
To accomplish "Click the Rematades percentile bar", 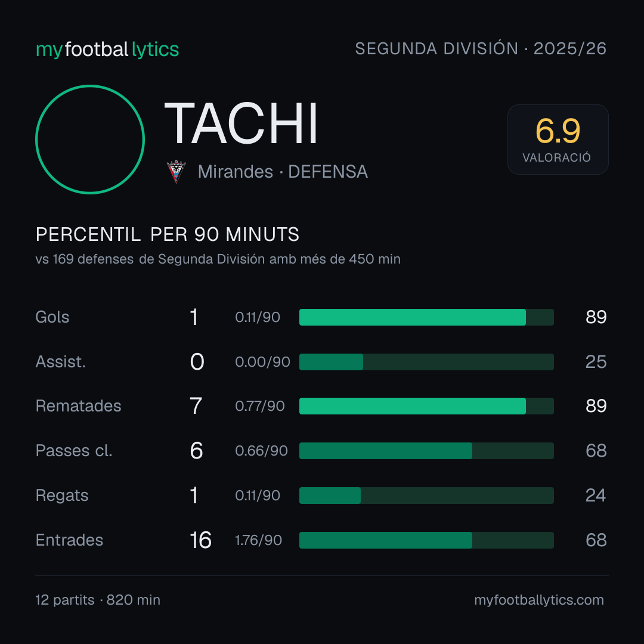I will [x=426, y=406].
